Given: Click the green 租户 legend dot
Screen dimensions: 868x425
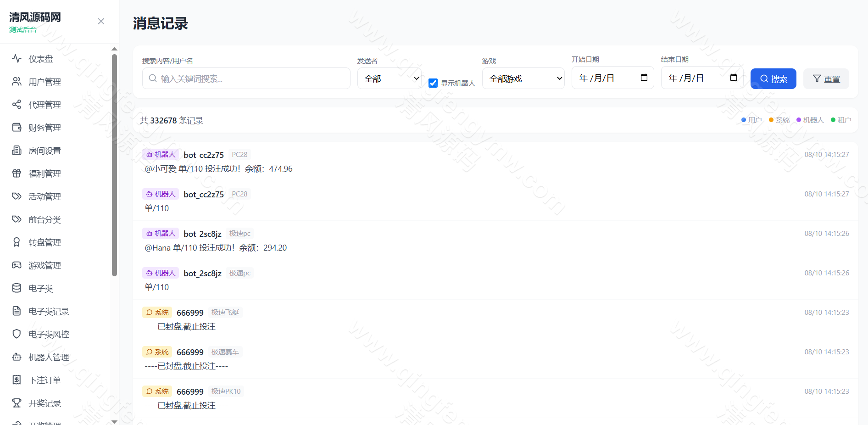Looking at the screenshot, I should 833,120.
